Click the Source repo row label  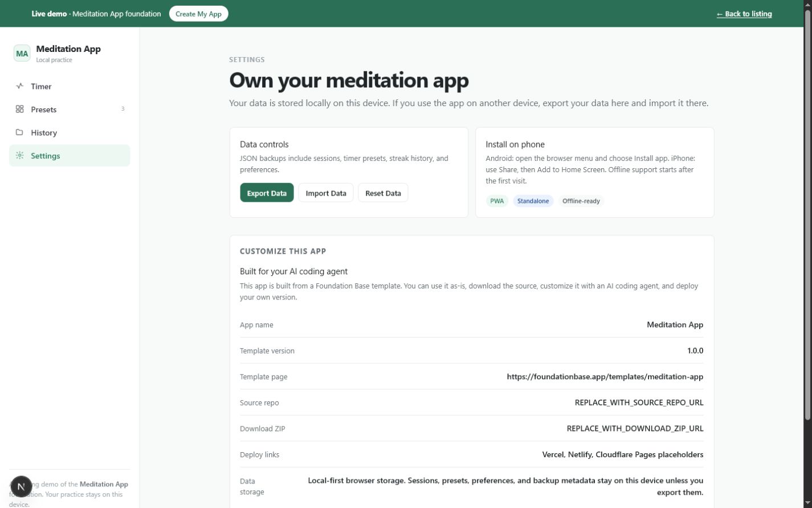[259, 403]
